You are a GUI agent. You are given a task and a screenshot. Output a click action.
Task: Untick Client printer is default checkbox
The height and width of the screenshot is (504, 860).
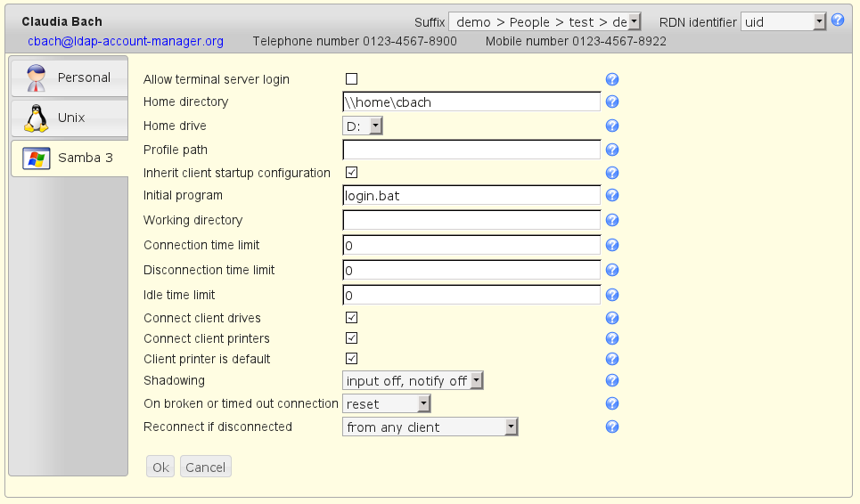click(x=351, y=359)
